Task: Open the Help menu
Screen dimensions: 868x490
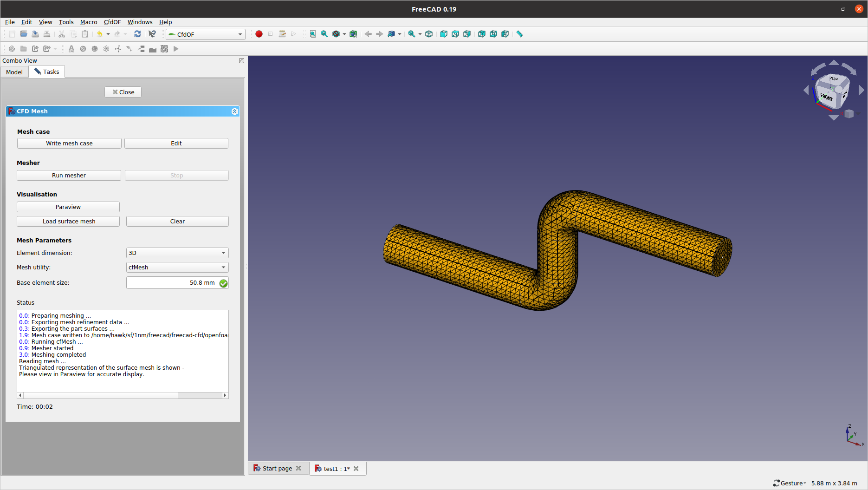Action: click(x=166, y=22)
